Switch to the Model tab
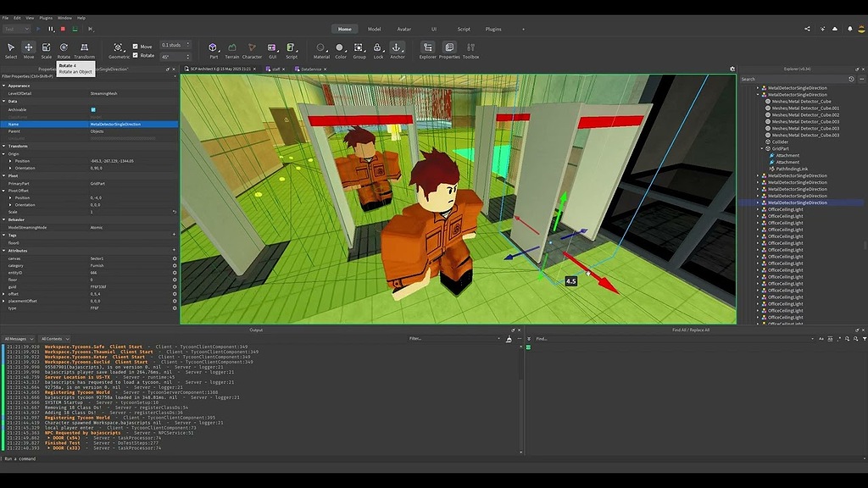 pos(374,28)
